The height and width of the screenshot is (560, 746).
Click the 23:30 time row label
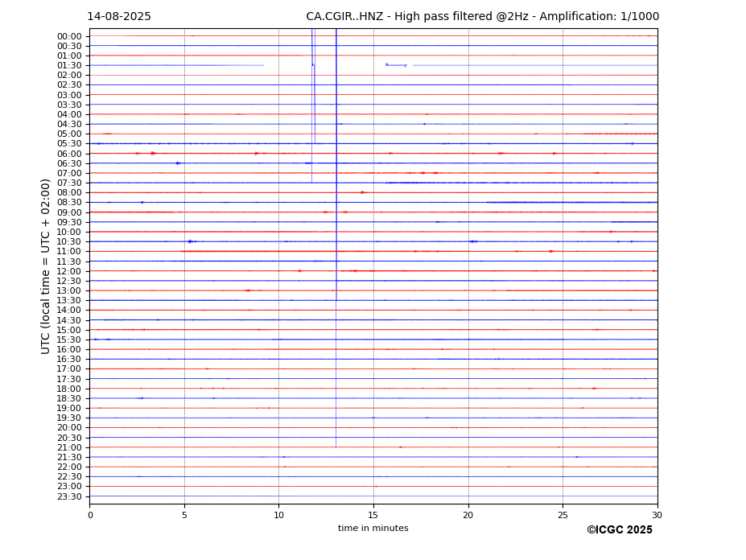point(69,496)
